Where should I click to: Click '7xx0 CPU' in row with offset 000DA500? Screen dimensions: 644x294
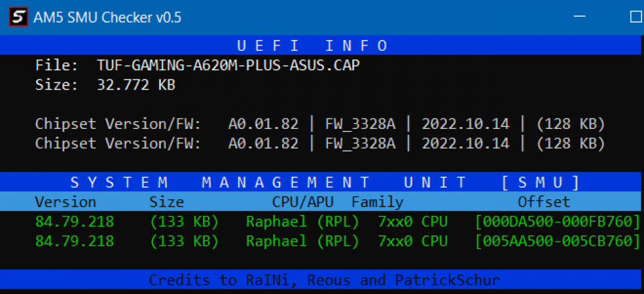[413, 222]
